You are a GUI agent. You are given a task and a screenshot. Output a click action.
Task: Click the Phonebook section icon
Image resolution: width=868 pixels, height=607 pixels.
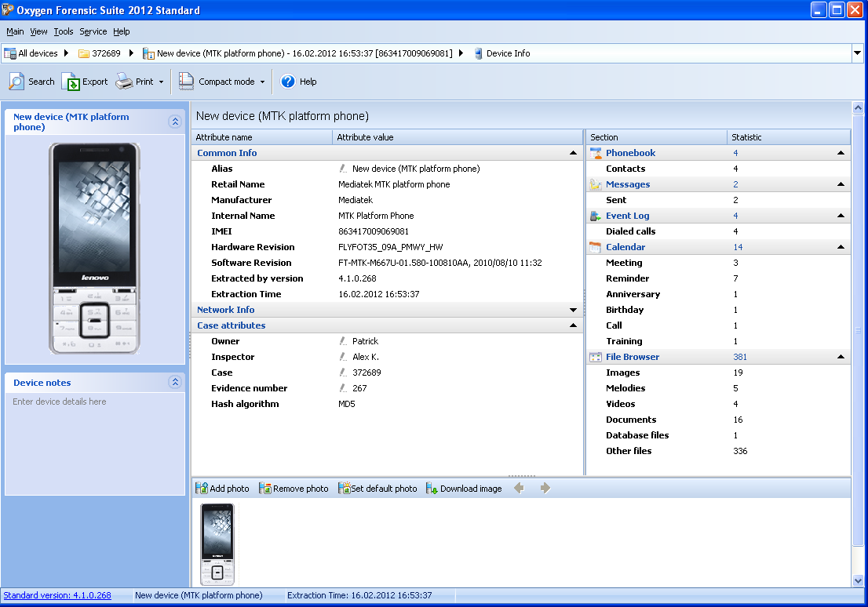pos(596,153)
